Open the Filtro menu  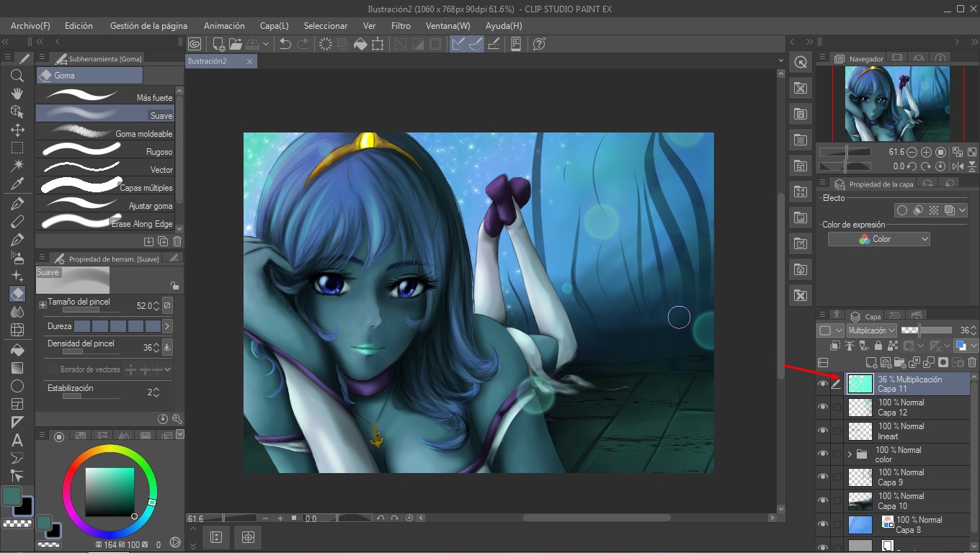tap(401, 26)
